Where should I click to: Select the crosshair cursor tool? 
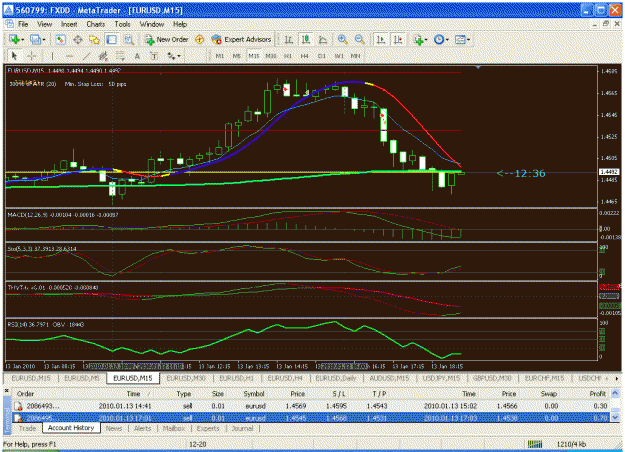point(31,56)
